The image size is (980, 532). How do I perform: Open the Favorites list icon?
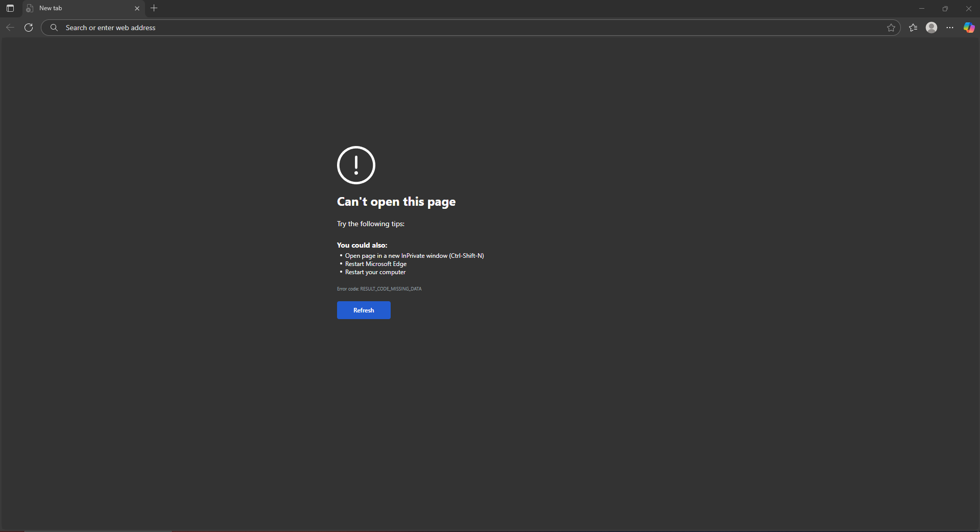[913, 28]
